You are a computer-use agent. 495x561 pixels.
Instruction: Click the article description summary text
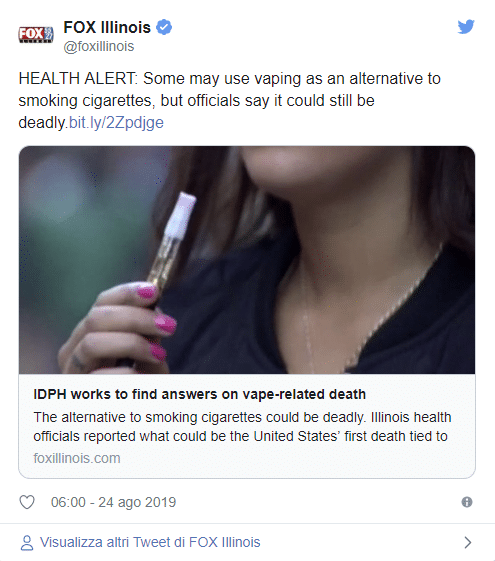pos(242,427)
